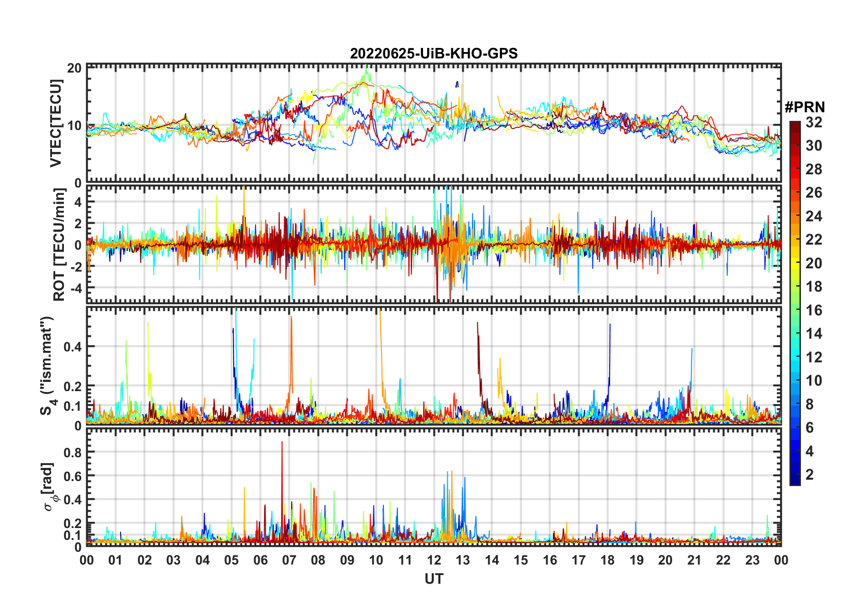This screenshot has width=868, height=607.
Task: Click hour label 03 on the UT axis
Action: 173,560
